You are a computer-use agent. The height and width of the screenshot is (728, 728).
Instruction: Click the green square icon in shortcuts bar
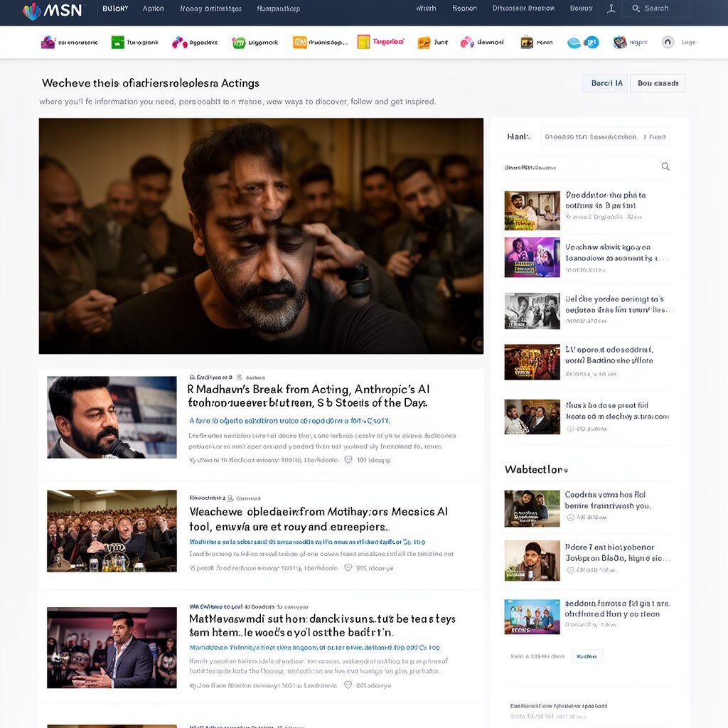(x=117, y=43)
